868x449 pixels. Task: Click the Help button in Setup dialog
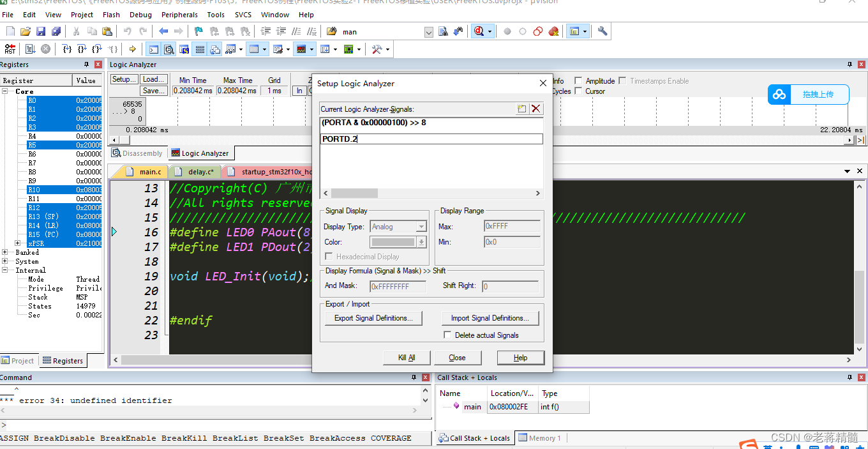[521, 358]
